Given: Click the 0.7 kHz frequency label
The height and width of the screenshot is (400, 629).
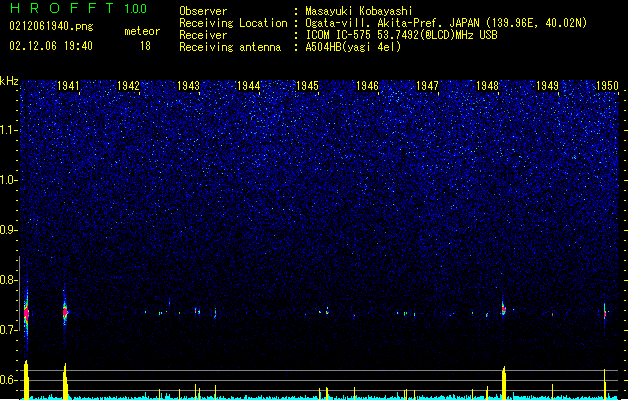Looking at the screenshot, I should pyautogui.click(x=8, y=330).
